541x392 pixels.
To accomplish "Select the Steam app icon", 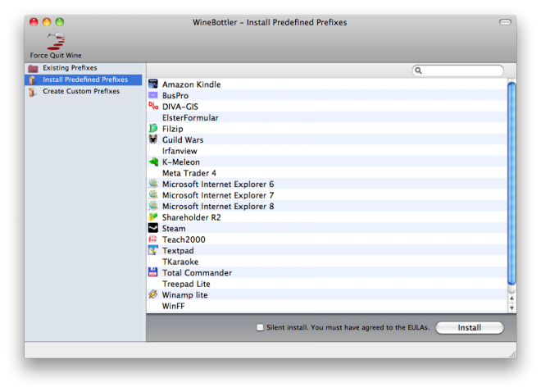I will pos(153,228).
